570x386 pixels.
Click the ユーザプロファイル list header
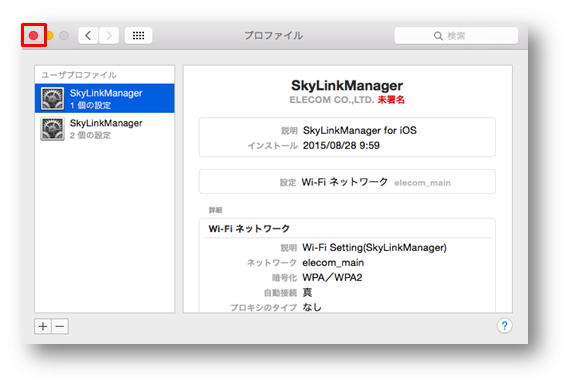(x=79, y=75)
